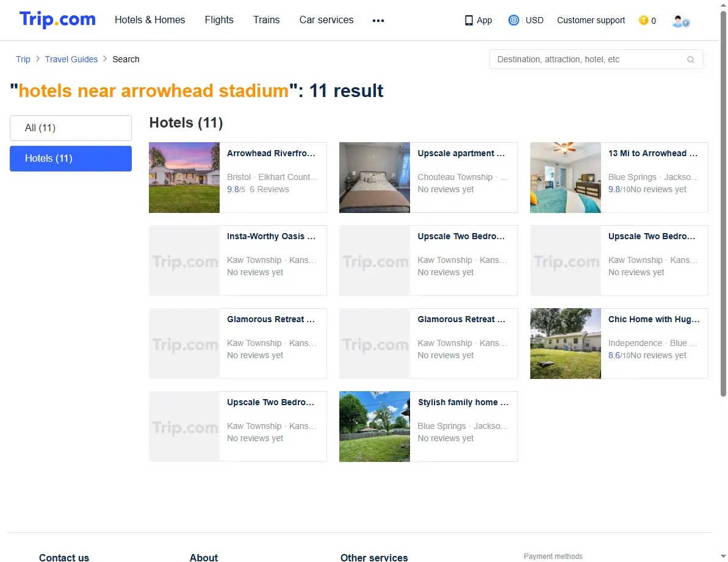Screen dimensions: 728x562
Task: Open 13 Mi to Arrowhead thumbnail
Action: (566, 178)
